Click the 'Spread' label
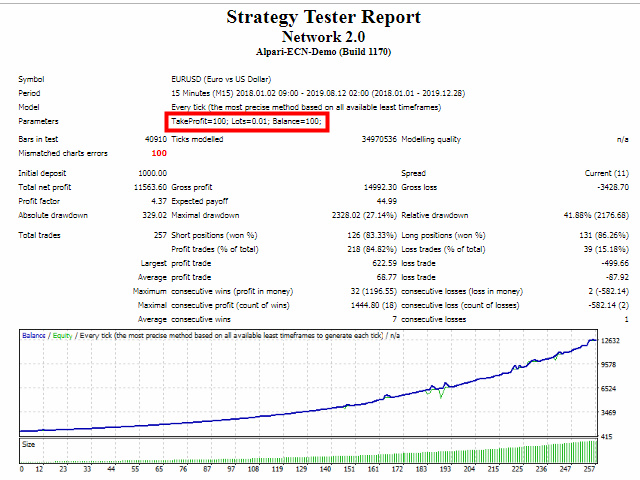The height and width of the screenshot is (480, 640). pyautogui.click(x=413, y=173)
